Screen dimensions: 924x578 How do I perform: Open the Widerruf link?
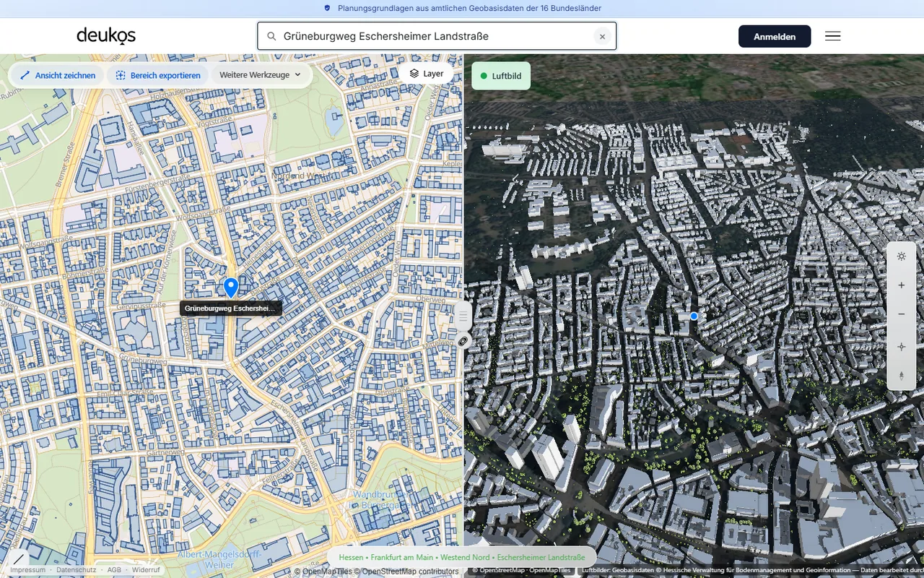click(146, 570)
